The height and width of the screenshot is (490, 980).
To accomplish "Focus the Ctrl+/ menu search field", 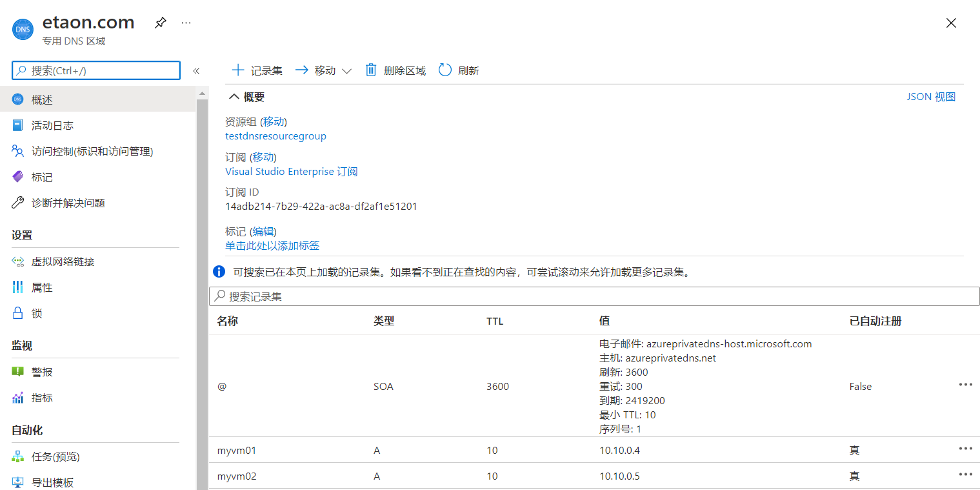I will coord(96,70).
